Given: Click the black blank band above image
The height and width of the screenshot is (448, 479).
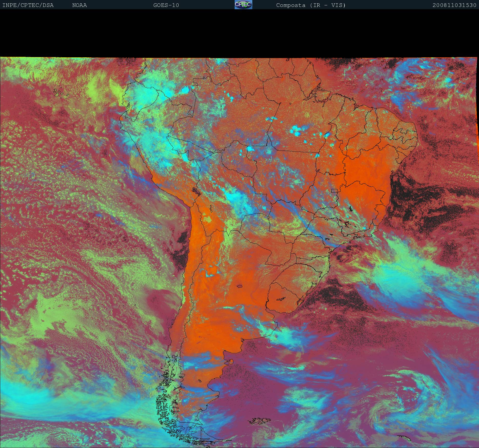Looking at the screenshot, I should click(x=239, y=33).
